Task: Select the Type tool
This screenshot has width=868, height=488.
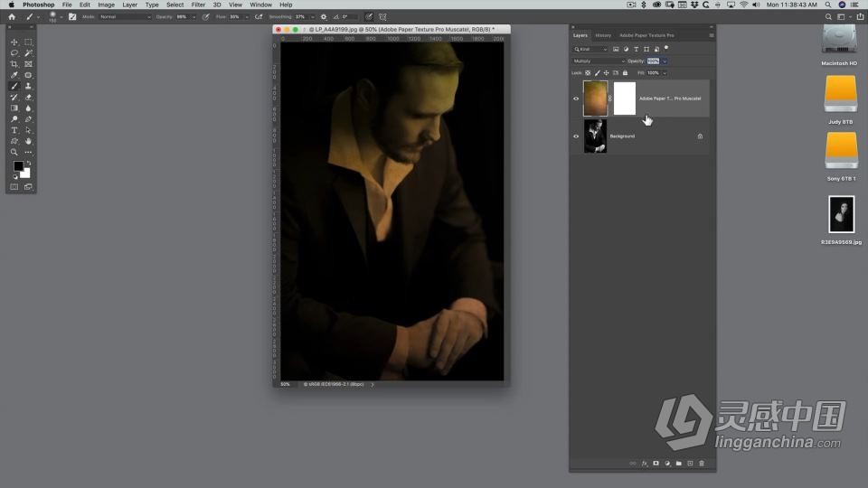Action: point(14,130)
